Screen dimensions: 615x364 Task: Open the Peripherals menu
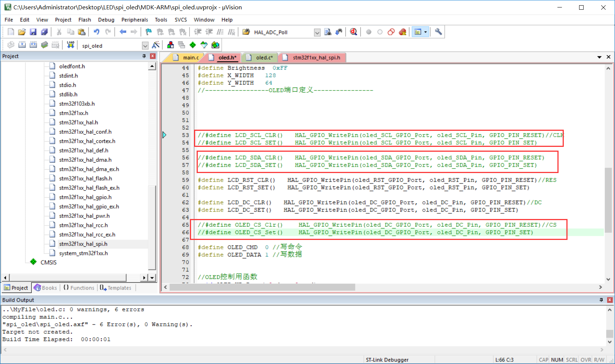click(135, 20)
